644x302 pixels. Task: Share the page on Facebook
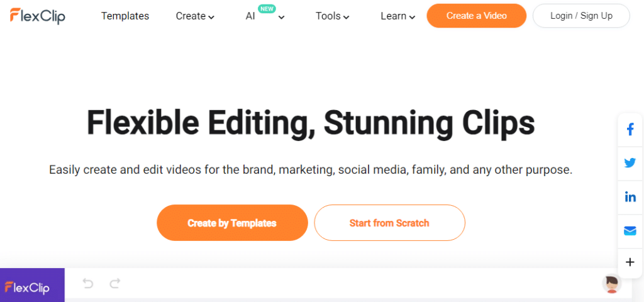(630, 130)
